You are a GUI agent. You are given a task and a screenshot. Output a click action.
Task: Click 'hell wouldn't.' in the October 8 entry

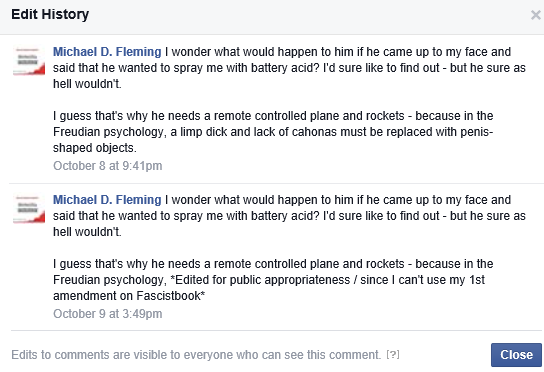pyautogui.click(x=87, y=84)
